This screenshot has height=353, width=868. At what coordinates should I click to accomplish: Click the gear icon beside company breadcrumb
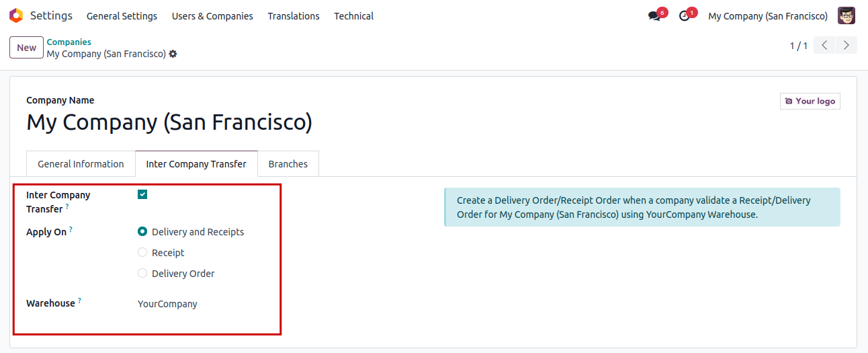pos(173,54)
